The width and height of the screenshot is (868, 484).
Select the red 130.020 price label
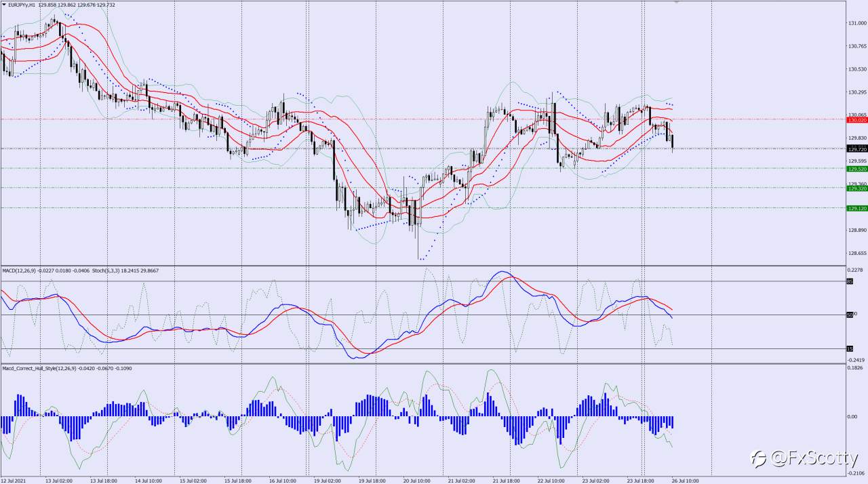click(x=857, y=119)
